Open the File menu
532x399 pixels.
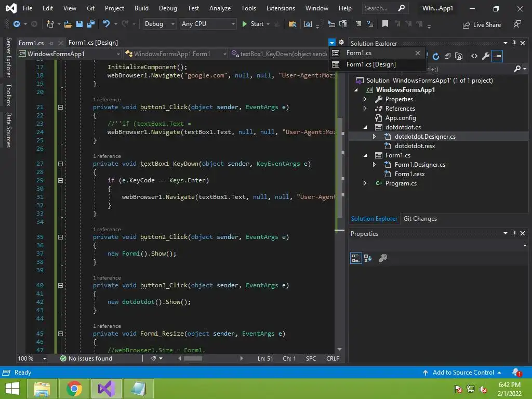(28, 8)
